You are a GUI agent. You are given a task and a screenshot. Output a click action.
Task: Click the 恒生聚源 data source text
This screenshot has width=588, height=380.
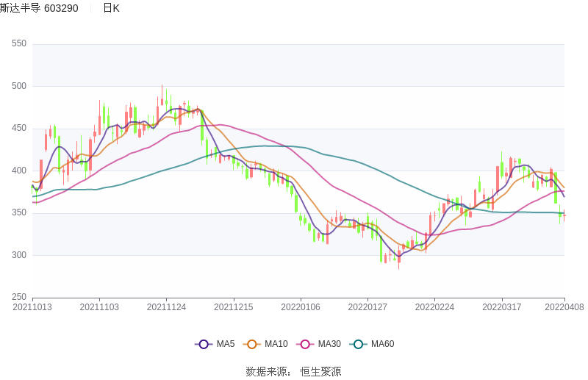point(320,371)
